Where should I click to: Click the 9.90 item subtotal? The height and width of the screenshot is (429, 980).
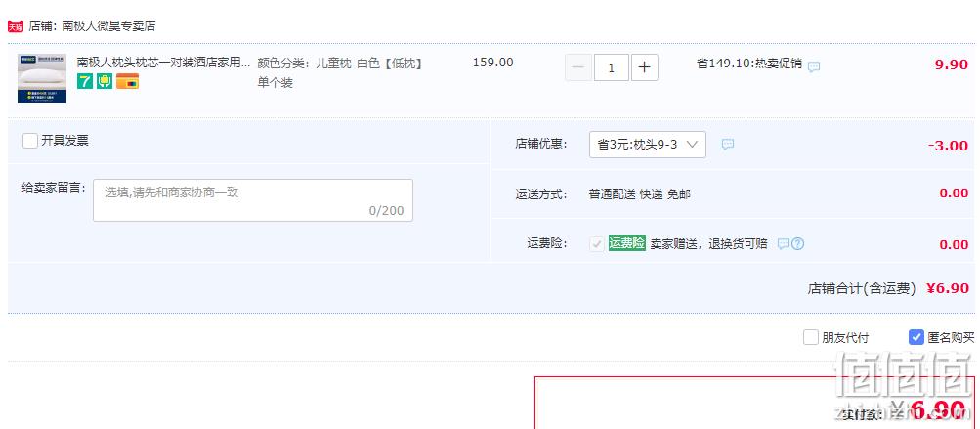tap(952, 64)
